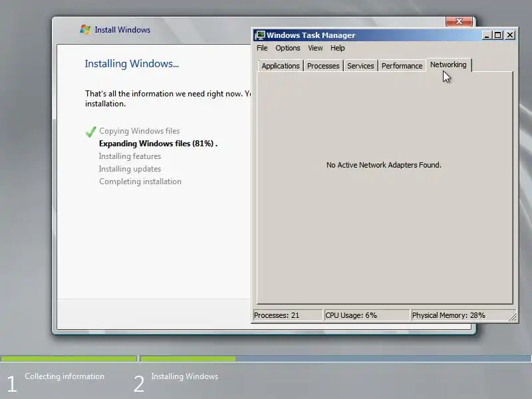Open the View menu in Task Manager
The height and width of the screenshot is (399, 532).
pos(315,48)
